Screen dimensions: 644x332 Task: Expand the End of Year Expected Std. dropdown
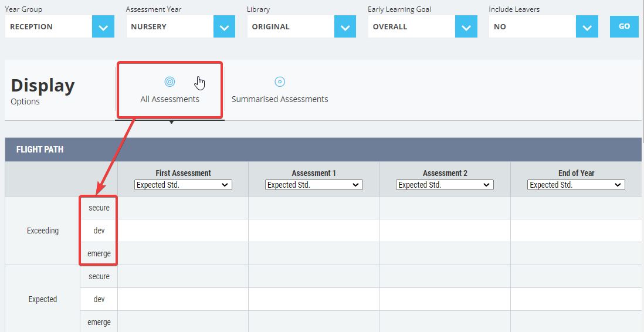tap(576, 185)
